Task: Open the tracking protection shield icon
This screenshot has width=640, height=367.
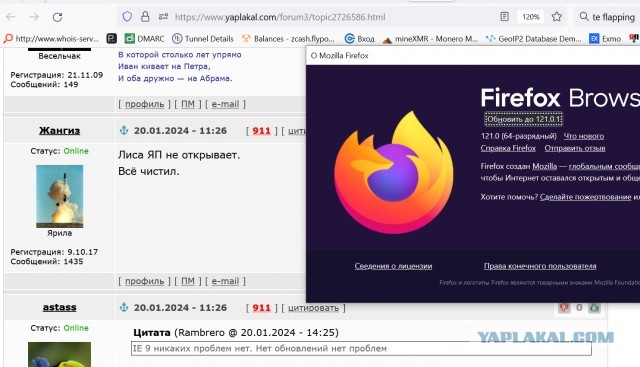Action: 127,17
